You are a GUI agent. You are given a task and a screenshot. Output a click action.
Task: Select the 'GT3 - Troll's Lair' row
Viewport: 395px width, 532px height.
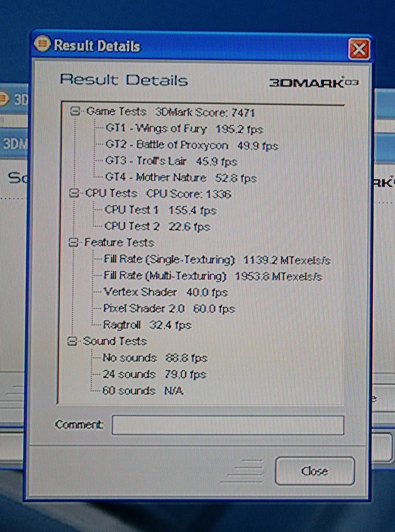click(171, 162)
